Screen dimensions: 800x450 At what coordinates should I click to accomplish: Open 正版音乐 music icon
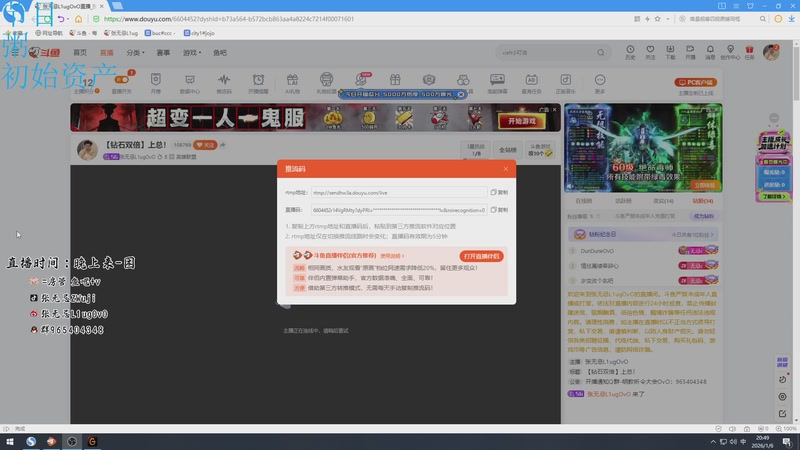565,83
